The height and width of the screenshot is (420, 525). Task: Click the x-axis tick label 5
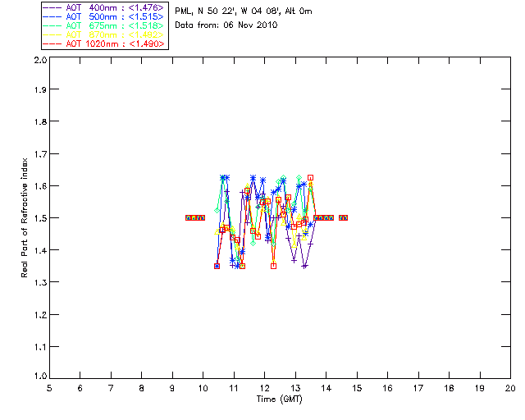[x=49, y=388]
